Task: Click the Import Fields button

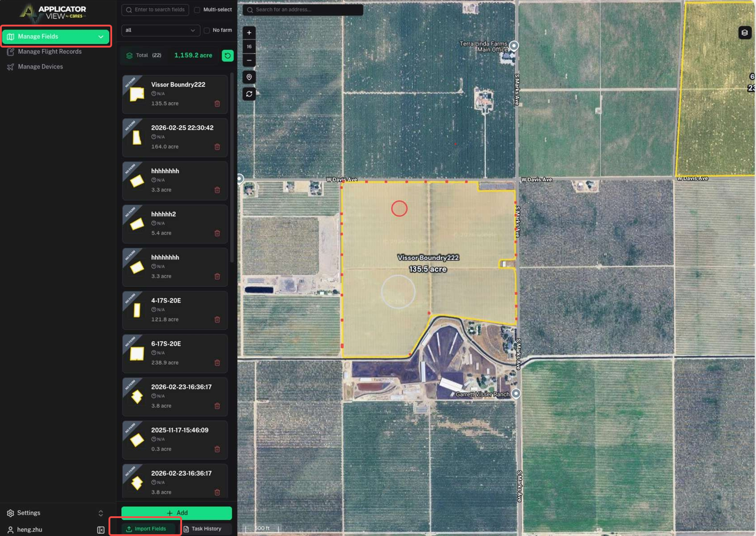Action: 146,529
